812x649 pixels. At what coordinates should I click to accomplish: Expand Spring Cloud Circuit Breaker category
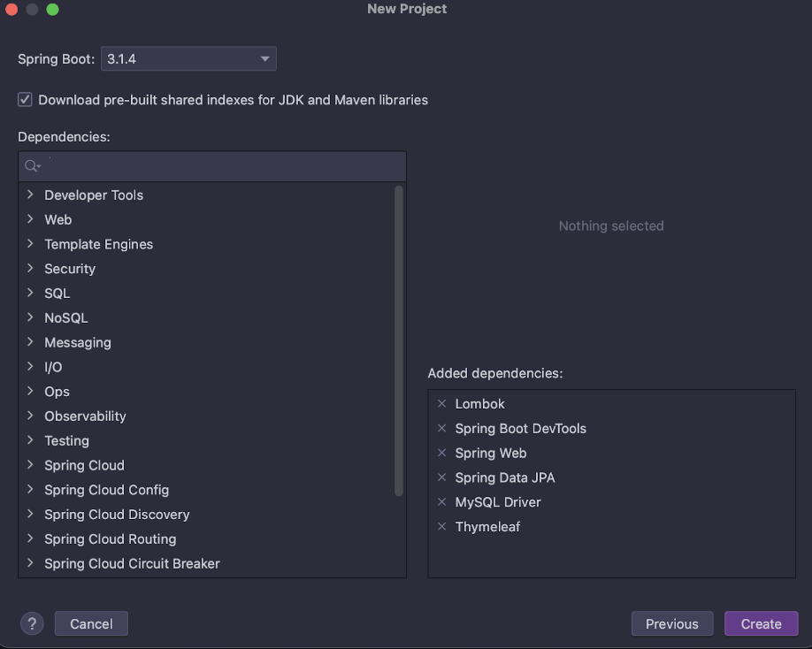point(30,563)
